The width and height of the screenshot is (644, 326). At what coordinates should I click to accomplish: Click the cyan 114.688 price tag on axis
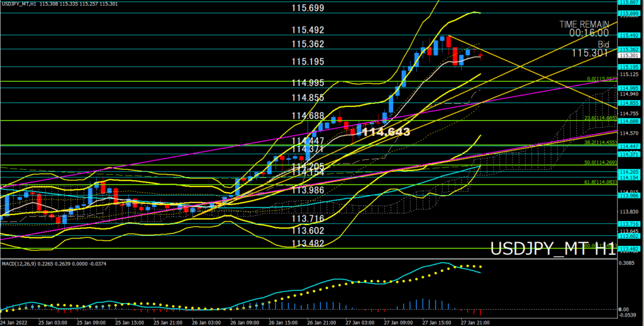(629, 121)
